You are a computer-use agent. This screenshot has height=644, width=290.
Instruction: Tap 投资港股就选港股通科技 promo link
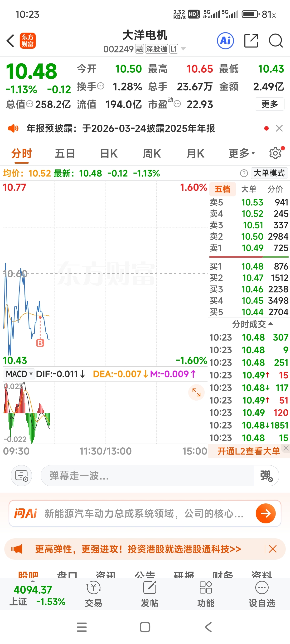138,549
